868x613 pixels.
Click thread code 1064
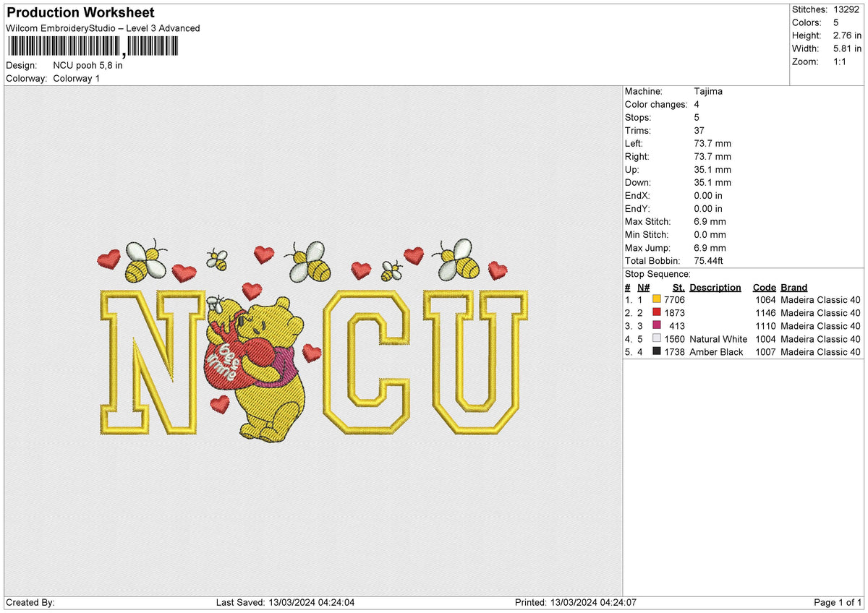(765, 299)
